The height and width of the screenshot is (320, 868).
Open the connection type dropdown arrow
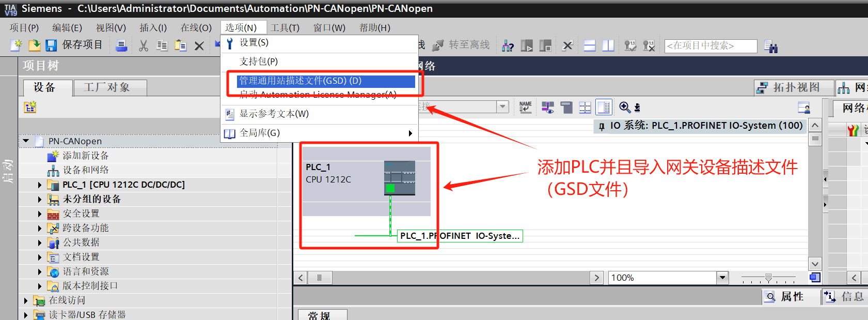(x=502, y=106)
